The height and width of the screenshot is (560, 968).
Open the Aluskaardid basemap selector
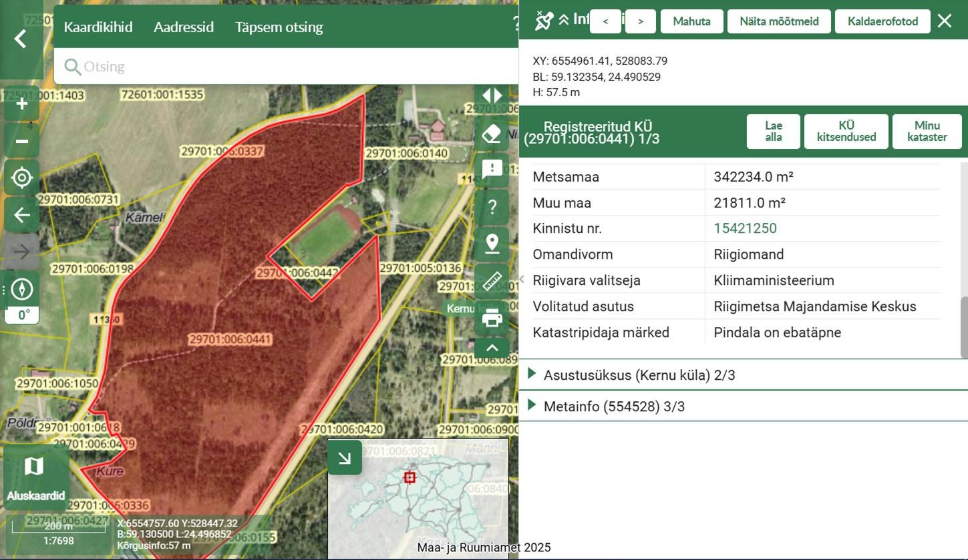coord(36,478)
